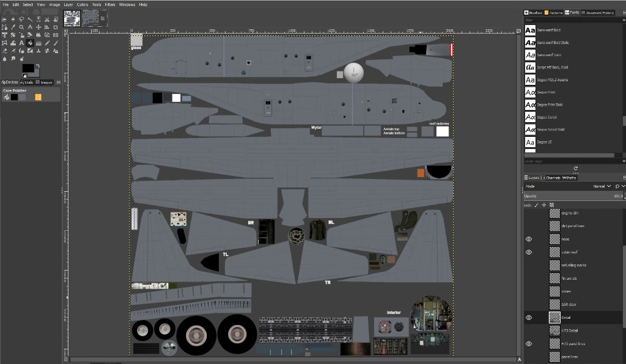
Task: Pick the Zoom magnifier tool
Action: (21, 27)
